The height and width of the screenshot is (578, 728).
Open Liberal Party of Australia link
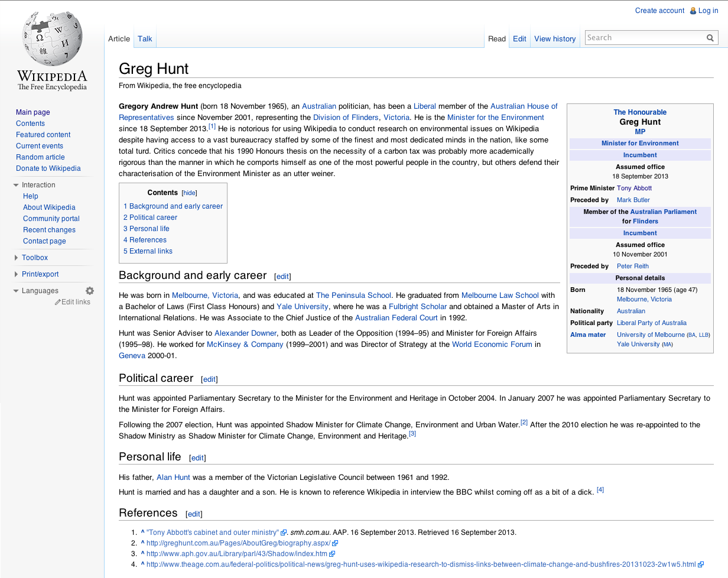[x=652, y=323]
